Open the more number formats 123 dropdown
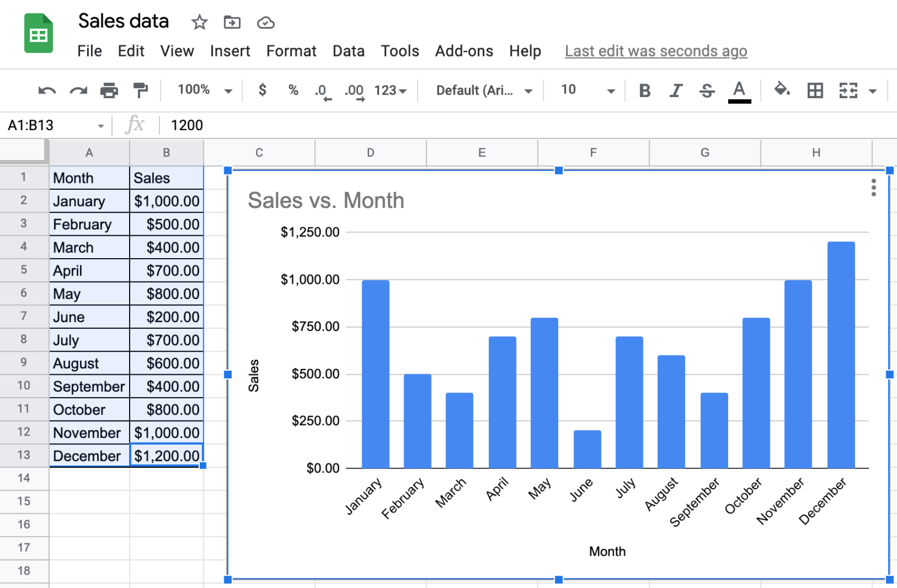Viewport: 897px width, 588px height. click(390, 91)
